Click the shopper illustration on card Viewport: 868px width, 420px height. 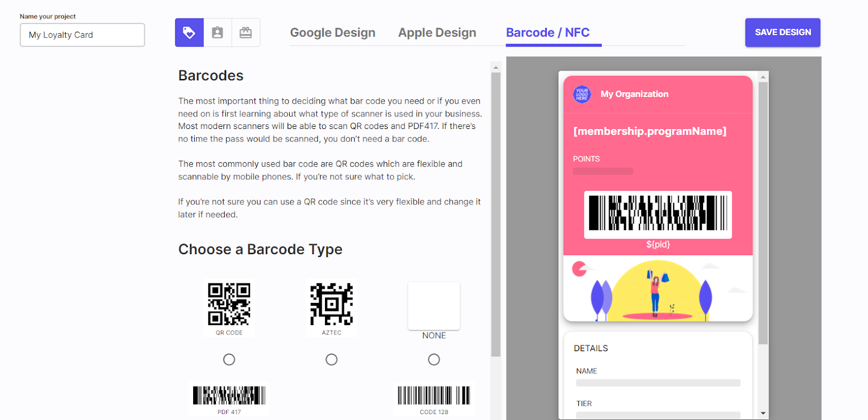tap(658, 288)
